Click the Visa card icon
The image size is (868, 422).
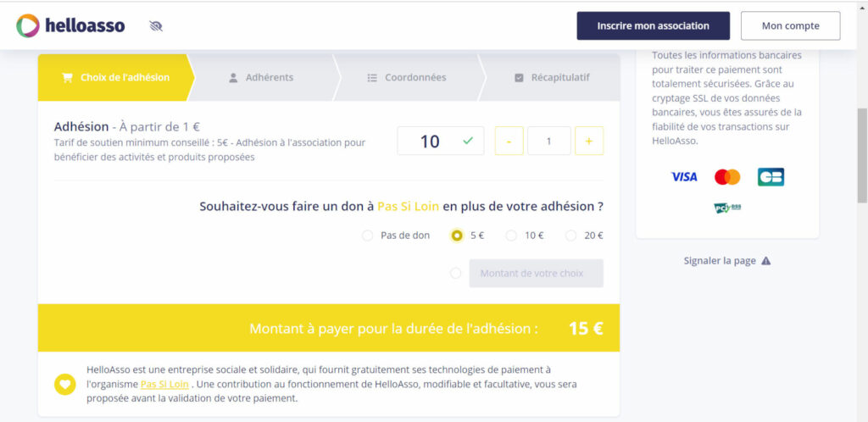pos(683,177)
